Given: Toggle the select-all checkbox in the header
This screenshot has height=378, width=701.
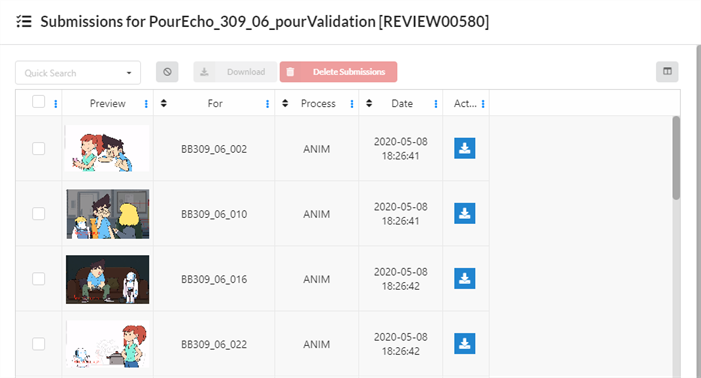Looking at the screenshot, I should [38, 102].
